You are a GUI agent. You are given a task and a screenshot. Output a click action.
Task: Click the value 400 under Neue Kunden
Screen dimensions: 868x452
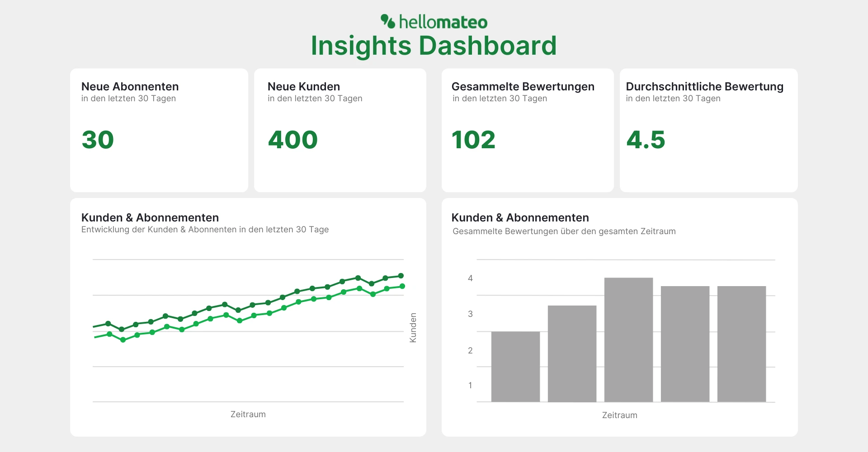coord(293,140)
